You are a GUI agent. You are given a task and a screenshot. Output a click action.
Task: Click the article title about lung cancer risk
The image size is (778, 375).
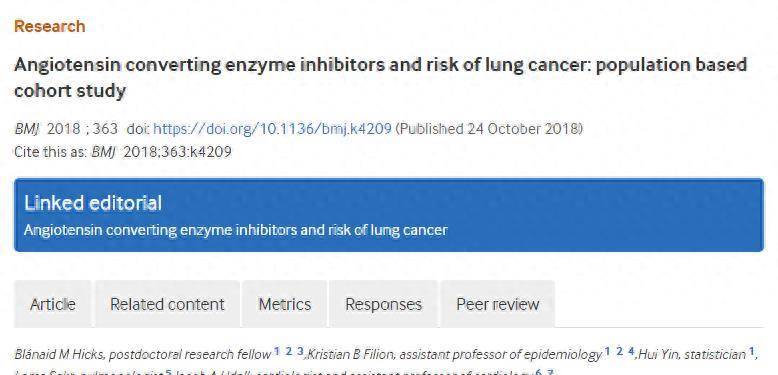(381, 78)
